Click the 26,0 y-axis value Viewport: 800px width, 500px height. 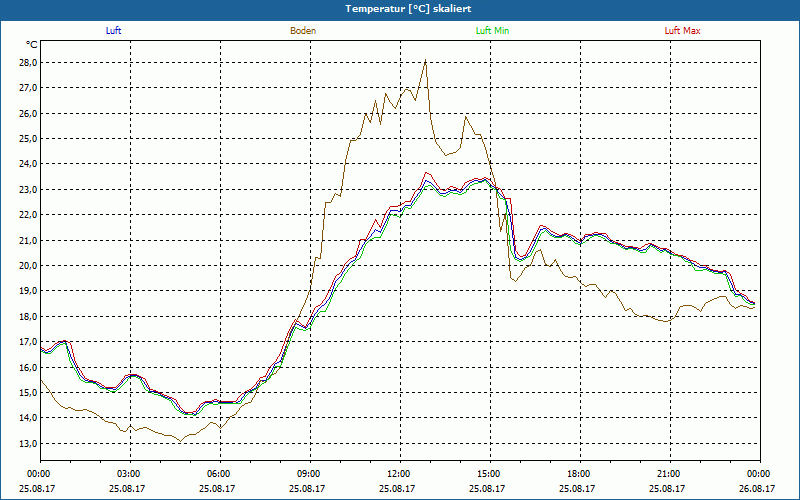tap(29, 113)
